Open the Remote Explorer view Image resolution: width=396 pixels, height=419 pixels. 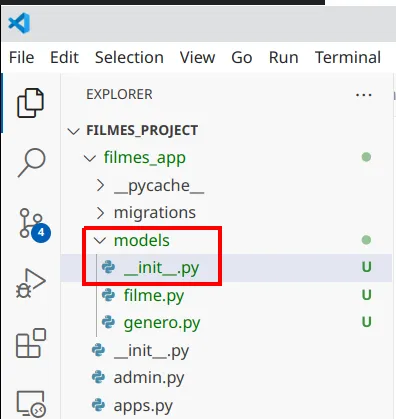point(31,404)
